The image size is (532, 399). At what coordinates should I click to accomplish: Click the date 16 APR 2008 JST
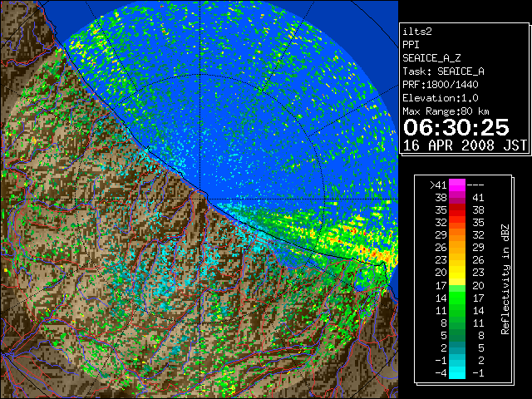coord(465,145)
